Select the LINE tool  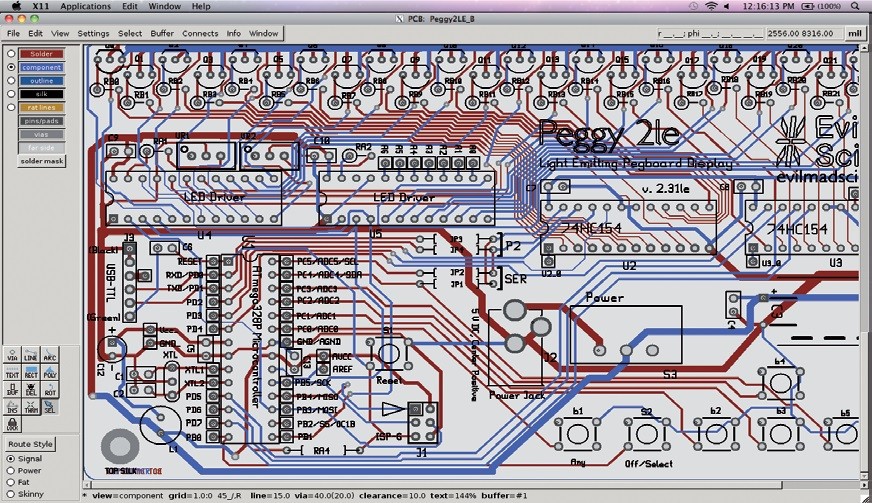(x=31, y=355)
